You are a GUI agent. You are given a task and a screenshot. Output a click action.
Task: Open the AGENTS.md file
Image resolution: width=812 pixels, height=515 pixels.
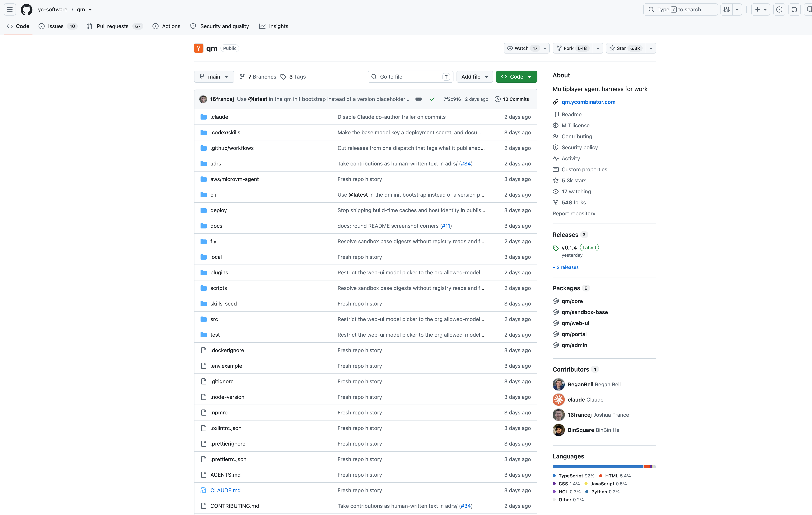click(x=225, y=475)
